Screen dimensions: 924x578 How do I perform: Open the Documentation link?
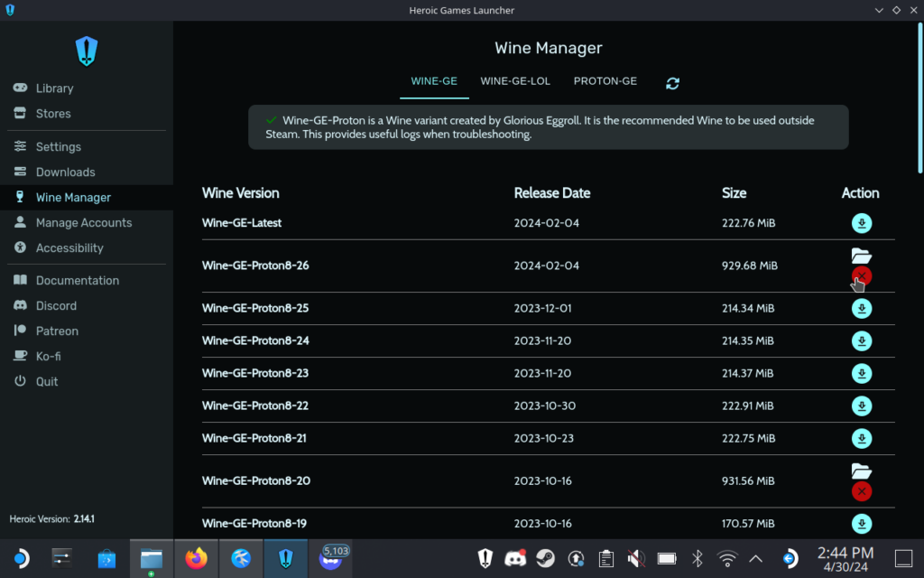pos(87,280)
